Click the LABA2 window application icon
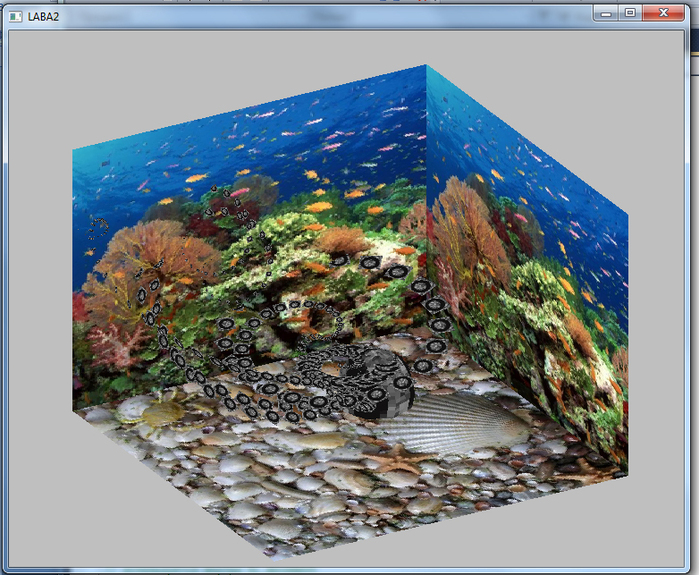The width and height of the screenshot is (699, 575). [16, 17]
